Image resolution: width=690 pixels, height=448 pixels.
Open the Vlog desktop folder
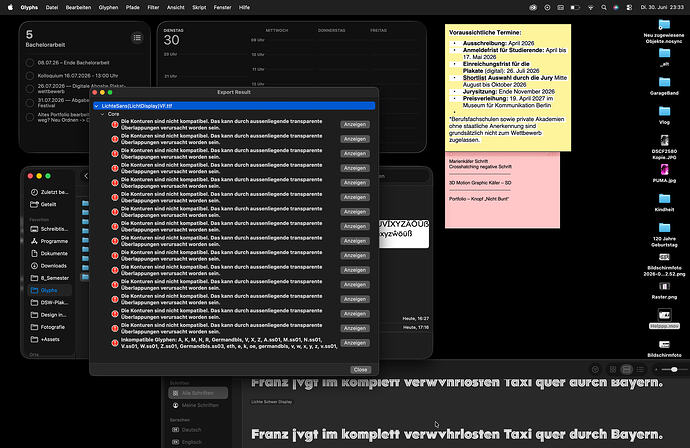pyautogui.click(x=664, y=115)
